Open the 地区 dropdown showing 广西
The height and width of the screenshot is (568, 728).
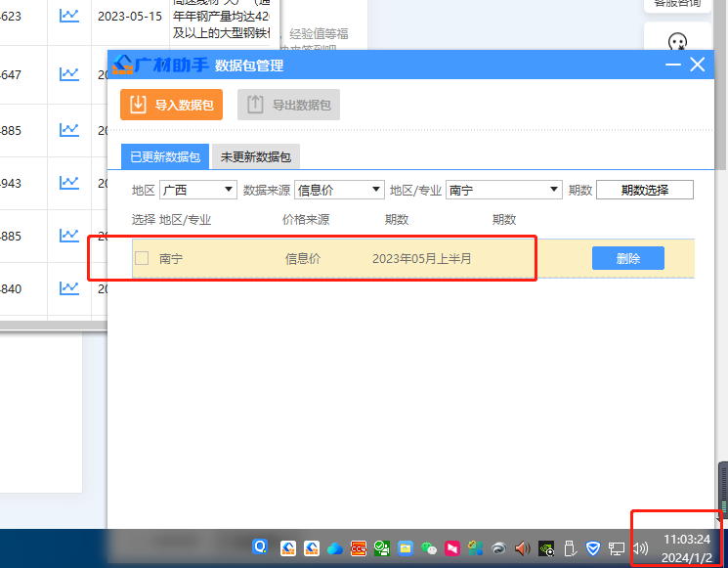pos(198,190)
